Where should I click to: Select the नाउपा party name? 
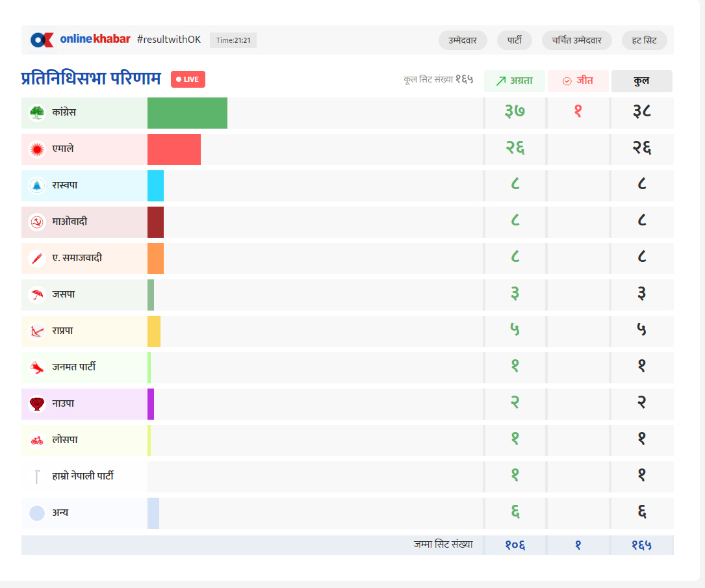[63, 403]
